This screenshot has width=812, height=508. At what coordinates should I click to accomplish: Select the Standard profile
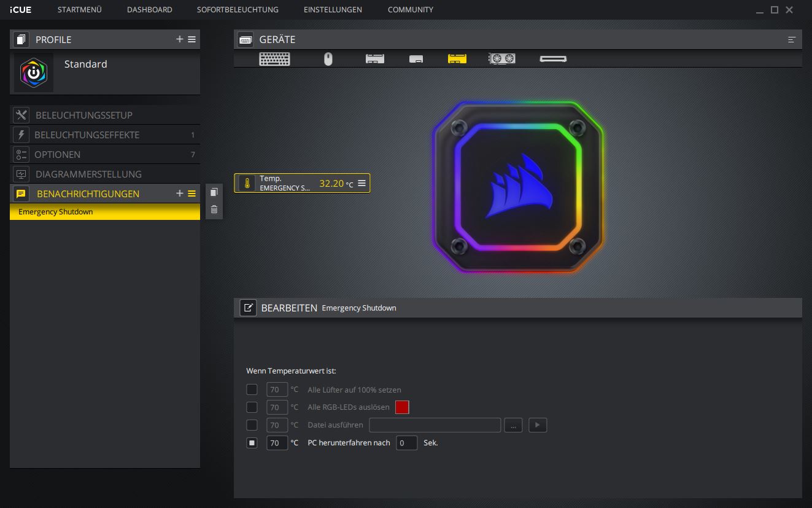tap(105, 72)
